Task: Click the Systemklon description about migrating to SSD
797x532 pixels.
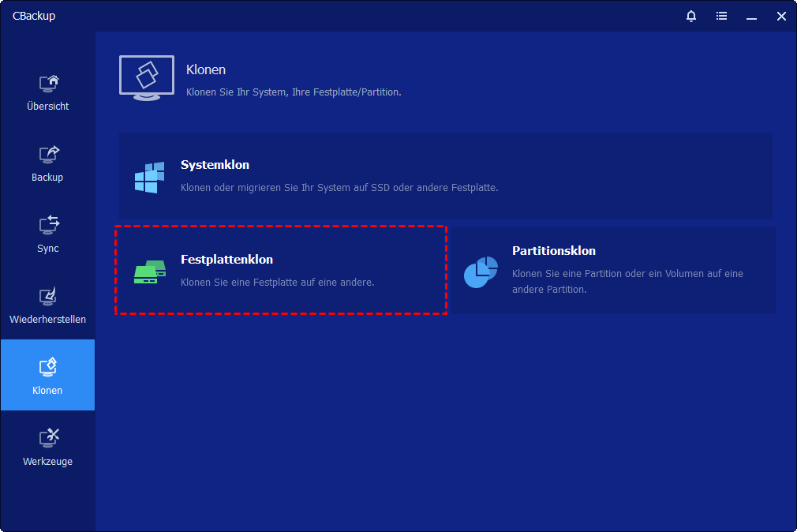Action: [x=339, y=188]
